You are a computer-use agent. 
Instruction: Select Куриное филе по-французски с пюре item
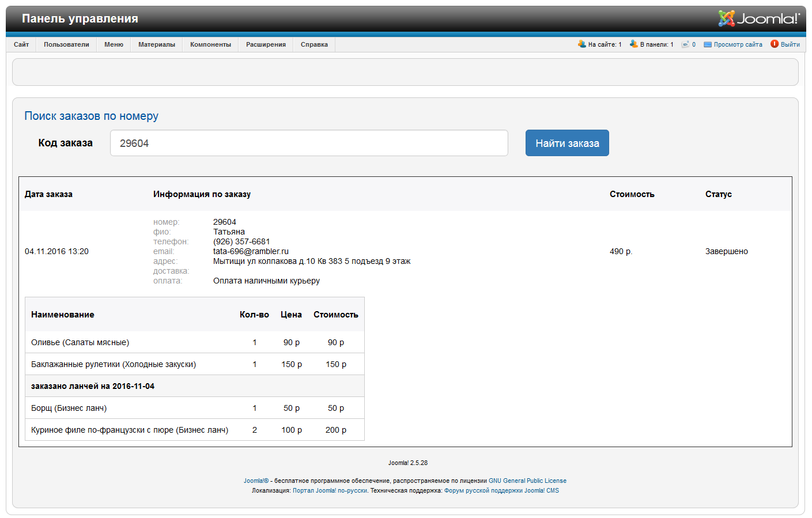coord(130,430)
